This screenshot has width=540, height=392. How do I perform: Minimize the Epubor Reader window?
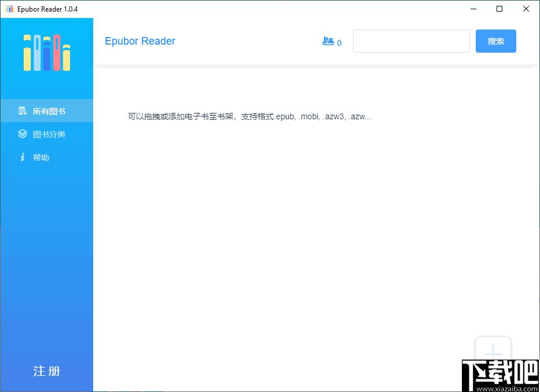pyautogui.click(x=473, y=9)
